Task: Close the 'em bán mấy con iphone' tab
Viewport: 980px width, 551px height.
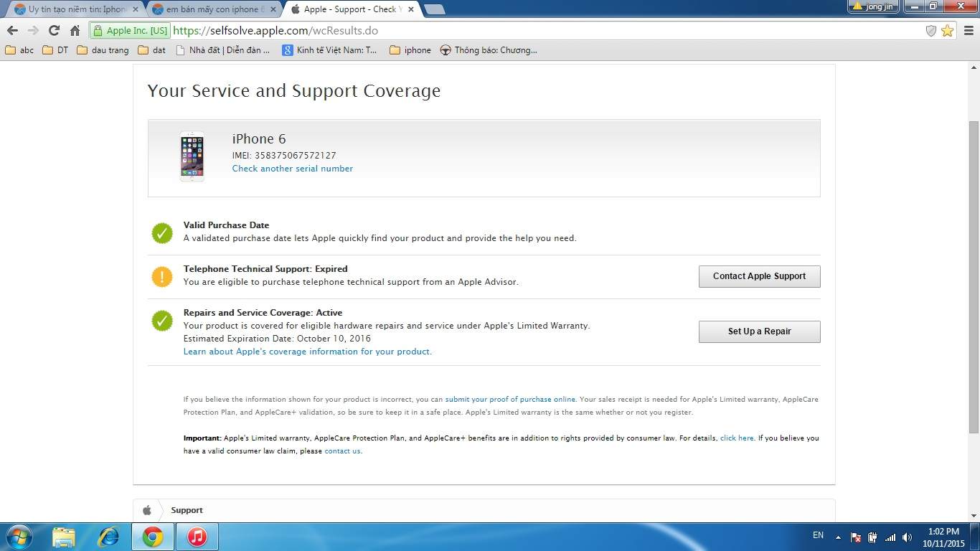Action: pos(273,9)
